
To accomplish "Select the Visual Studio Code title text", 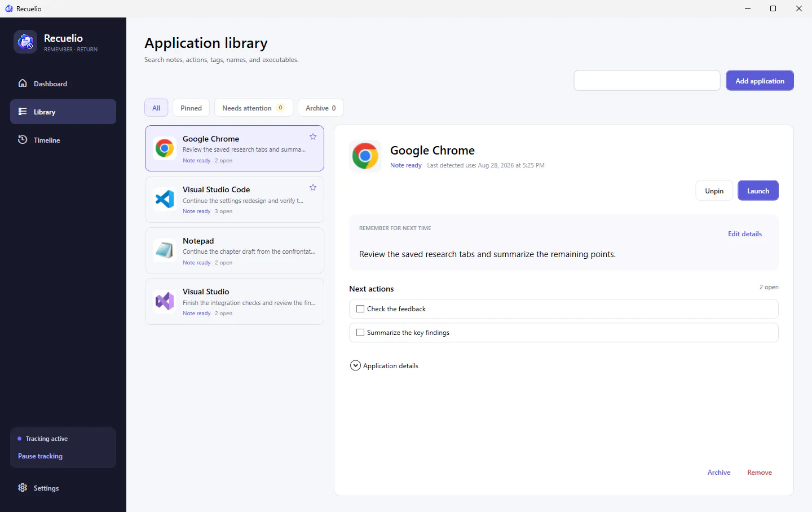I will coord(216,189).
